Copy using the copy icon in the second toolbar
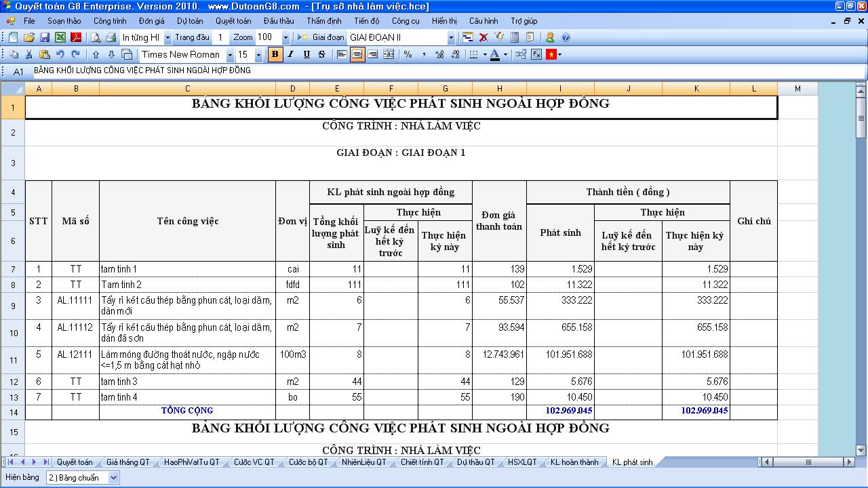This screenshot has height=488, width=868. click(14, 54)
